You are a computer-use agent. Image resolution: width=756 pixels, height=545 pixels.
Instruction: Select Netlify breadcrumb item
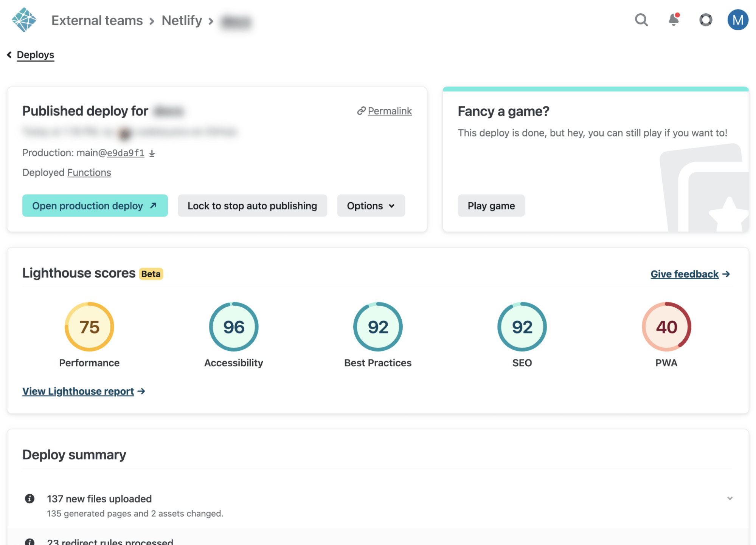coord(182,20)
